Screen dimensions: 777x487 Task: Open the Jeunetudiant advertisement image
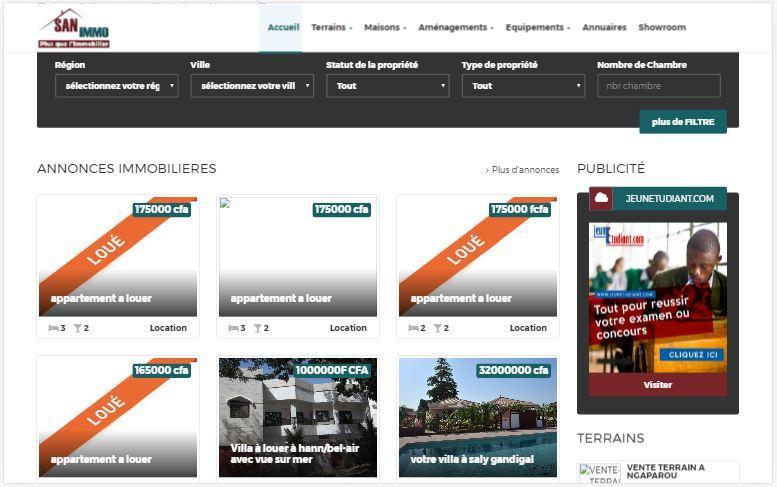click(x=658, y=297)
